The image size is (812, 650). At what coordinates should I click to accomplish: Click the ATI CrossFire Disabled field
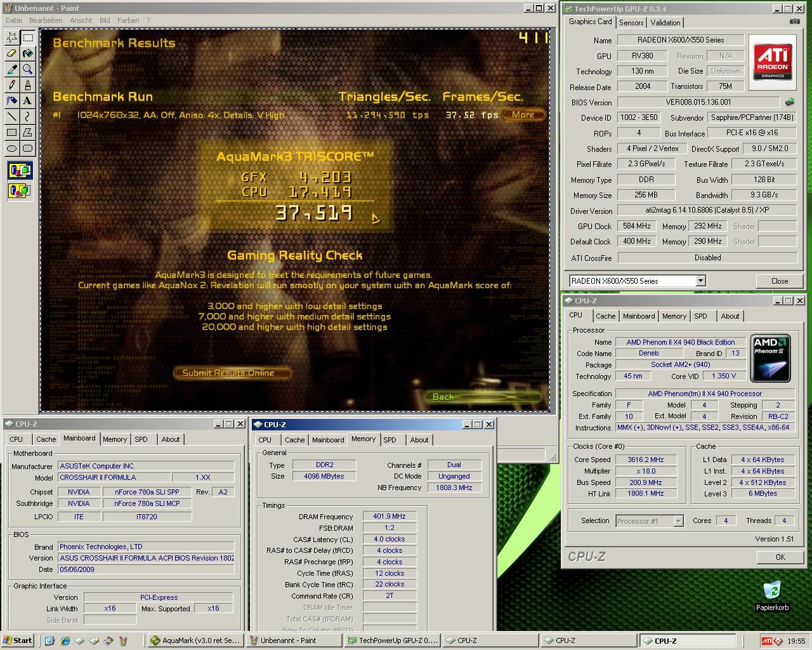[x=707, y=258]
